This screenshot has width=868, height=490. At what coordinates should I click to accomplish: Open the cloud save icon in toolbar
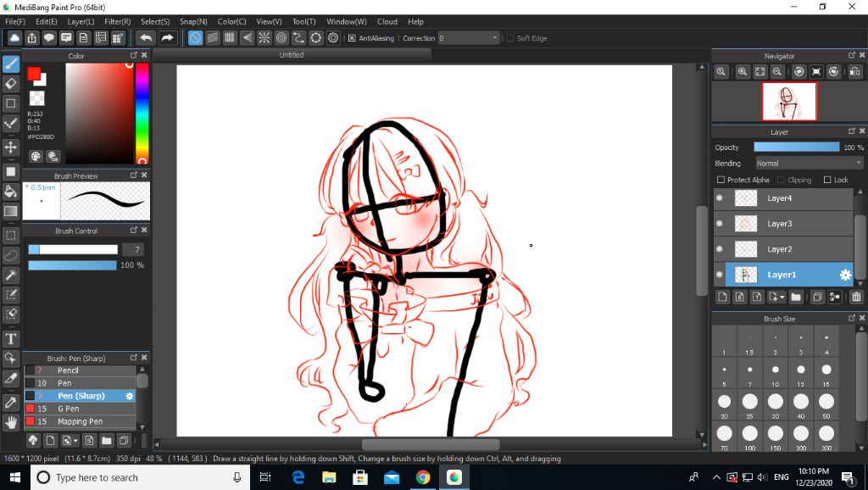pos(14,37)
